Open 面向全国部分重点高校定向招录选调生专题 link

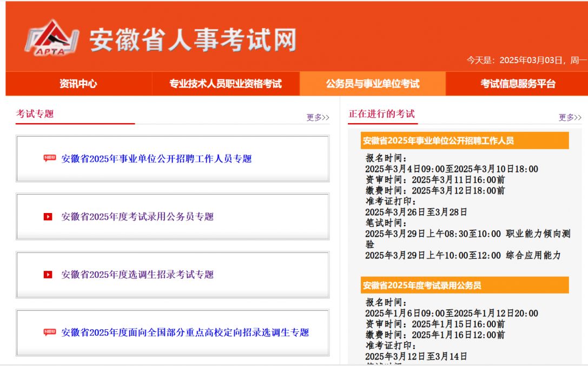point(185,332)
